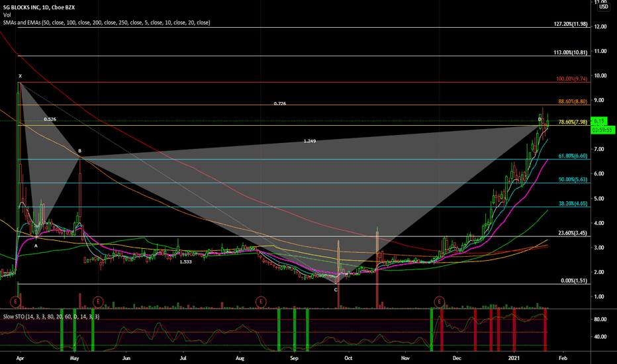
Task: Click the 50.00%(5.63) Fibonacci label
Action: (x=573, y=179)
